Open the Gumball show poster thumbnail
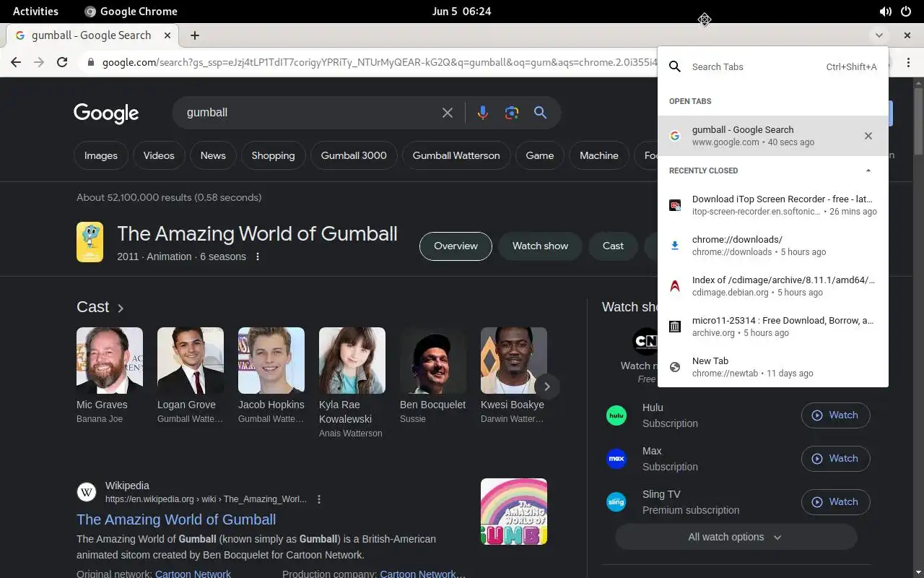The height and width of the screenshot is (578, 924). point(90,242)
